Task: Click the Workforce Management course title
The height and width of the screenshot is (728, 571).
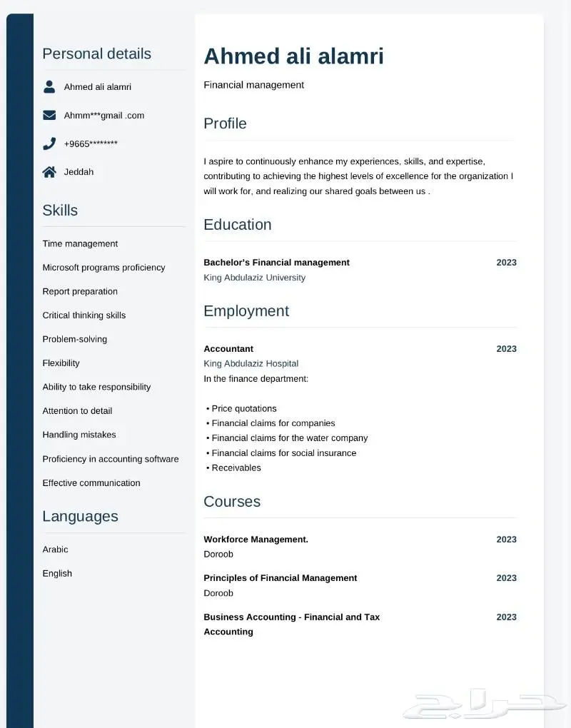Action: pos(256,540)
